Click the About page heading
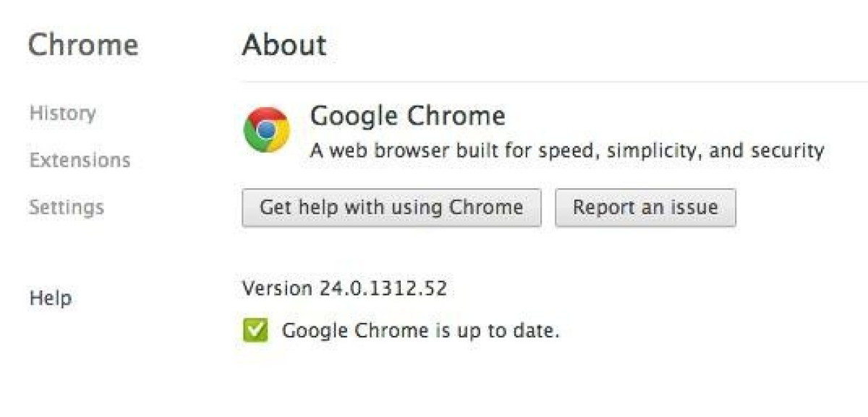This screenshot has width=868, height=417. (x=284, y=45)
